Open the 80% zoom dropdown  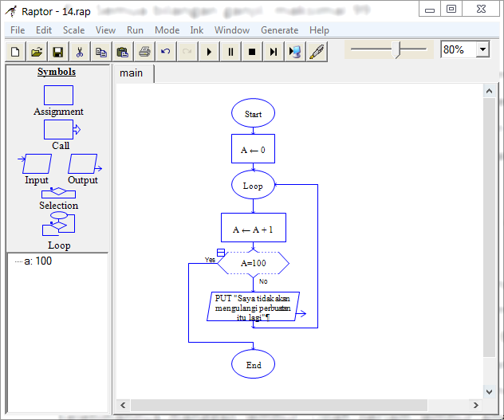tap(482, 49)
